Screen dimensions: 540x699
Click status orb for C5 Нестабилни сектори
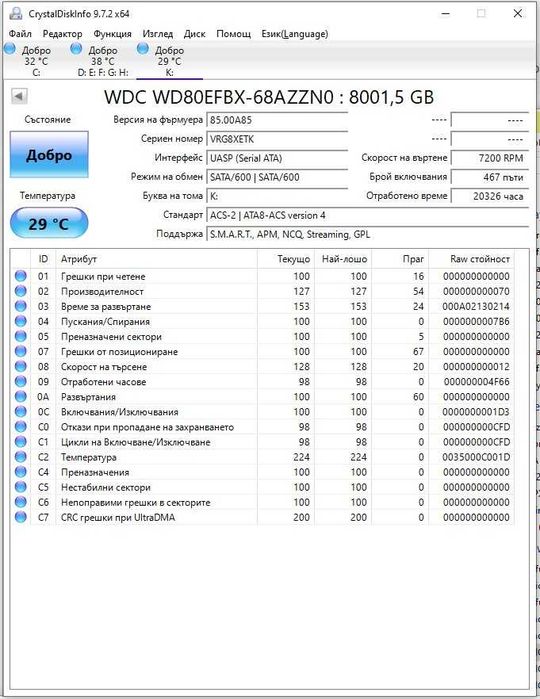click(21, 487)
